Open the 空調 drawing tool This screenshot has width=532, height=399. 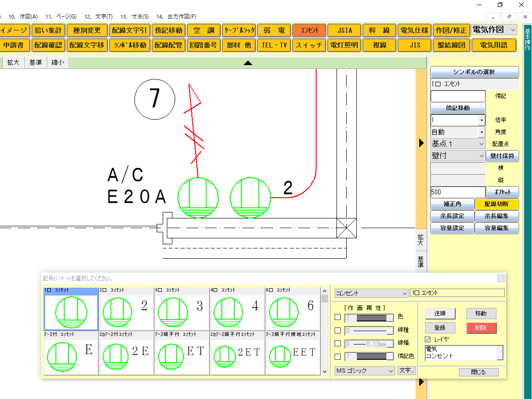tap(203, 30)
